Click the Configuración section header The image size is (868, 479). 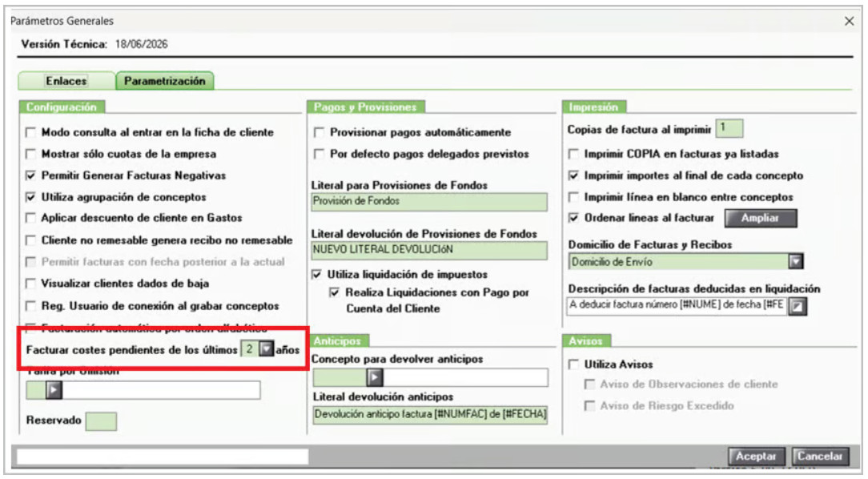pyautogui.click(x=62, y=107)
